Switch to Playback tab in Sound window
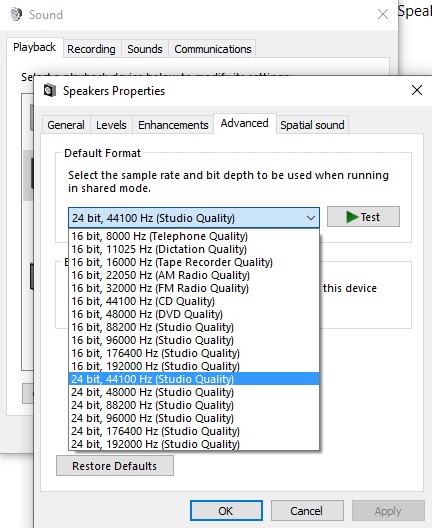This screenshot has height=528, width=432. click(x=34, y=47)
